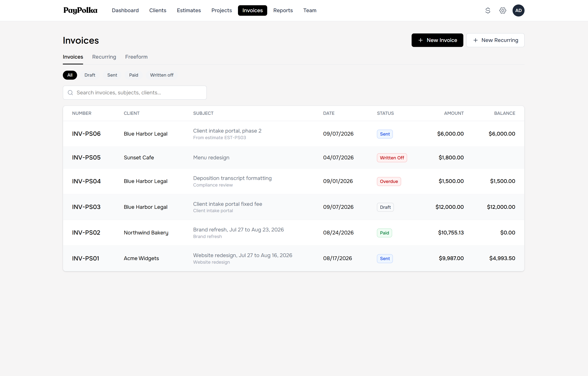The width and height of the screenshot is (588, 376).
Task: Click the search magnifier icon
Action: coord(70,93)
